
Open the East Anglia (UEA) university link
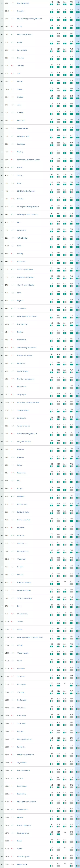point(23,3)
